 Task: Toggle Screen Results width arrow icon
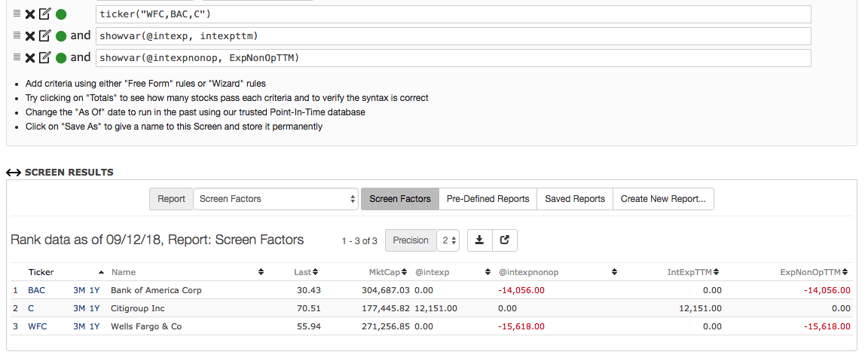[14, 173]
